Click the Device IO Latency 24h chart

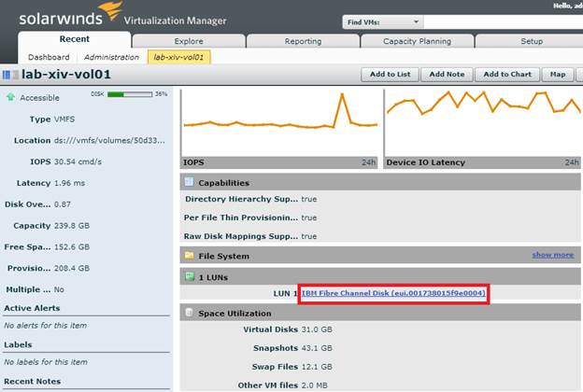(x=483, y=129)
